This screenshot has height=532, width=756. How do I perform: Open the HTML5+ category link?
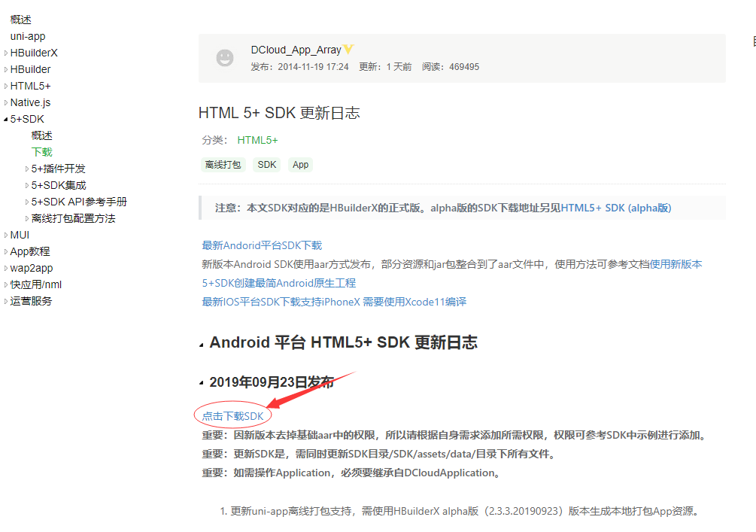click(257, 141)
